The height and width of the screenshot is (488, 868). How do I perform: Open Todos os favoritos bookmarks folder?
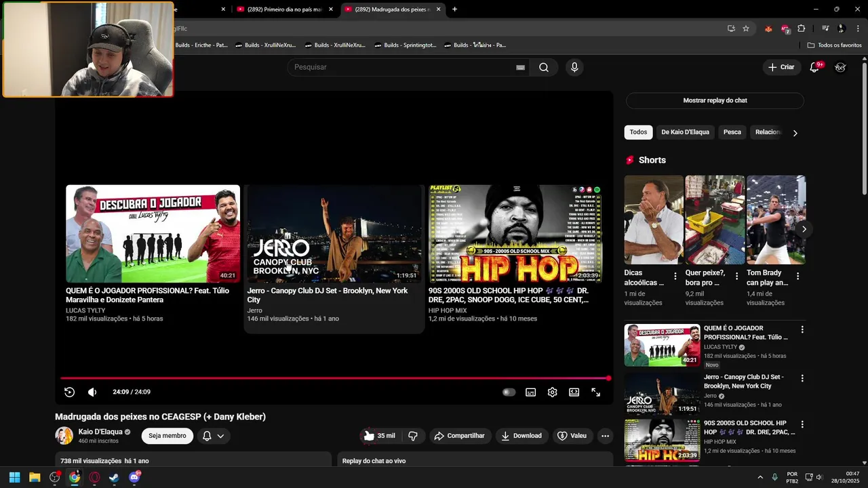(834, 45)
